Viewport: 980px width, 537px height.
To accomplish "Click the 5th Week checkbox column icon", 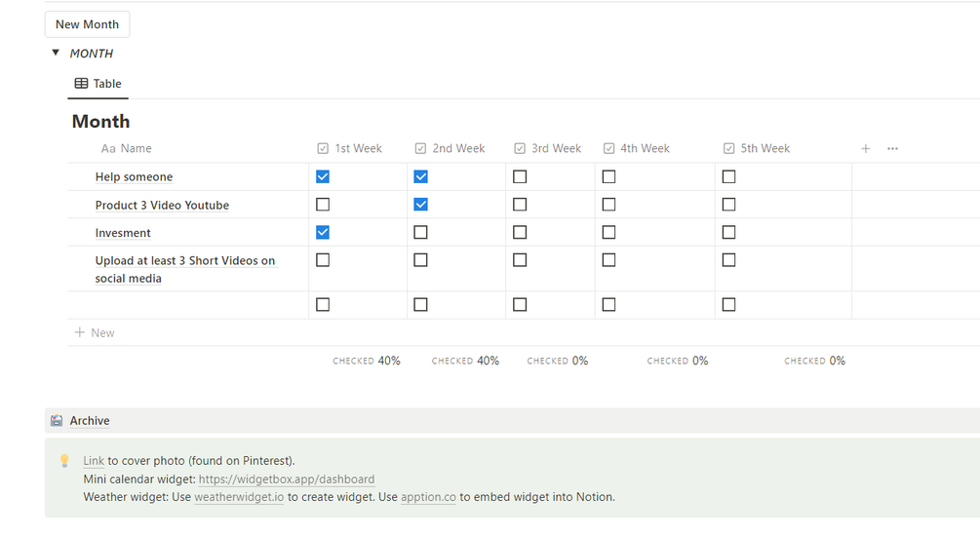I will click(x=728, y=149).
